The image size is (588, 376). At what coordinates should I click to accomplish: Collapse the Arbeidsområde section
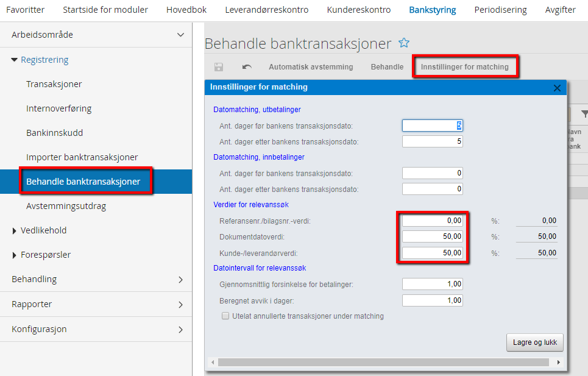(x=180, y=35)
